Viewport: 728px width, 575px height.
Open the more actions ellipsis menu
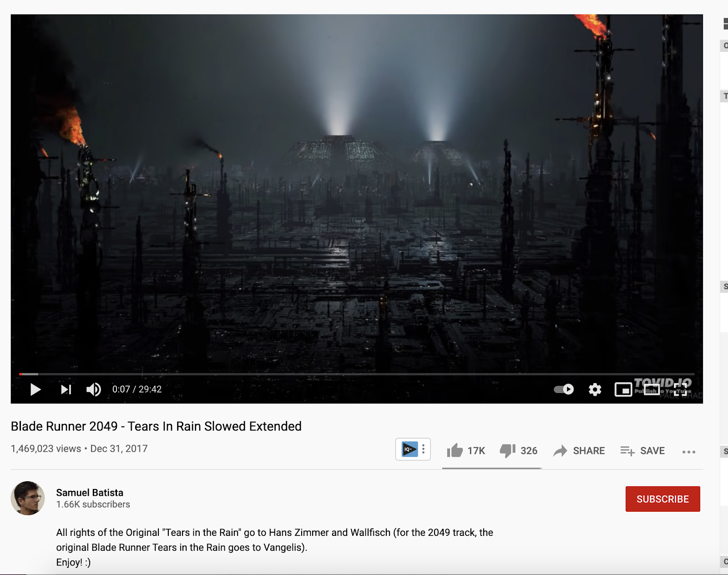(x=689, y=452)
